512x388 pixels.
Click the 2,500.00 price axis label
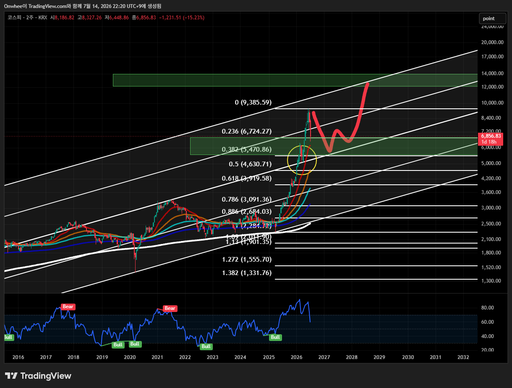pyautogui.click(x=491, y=223)
